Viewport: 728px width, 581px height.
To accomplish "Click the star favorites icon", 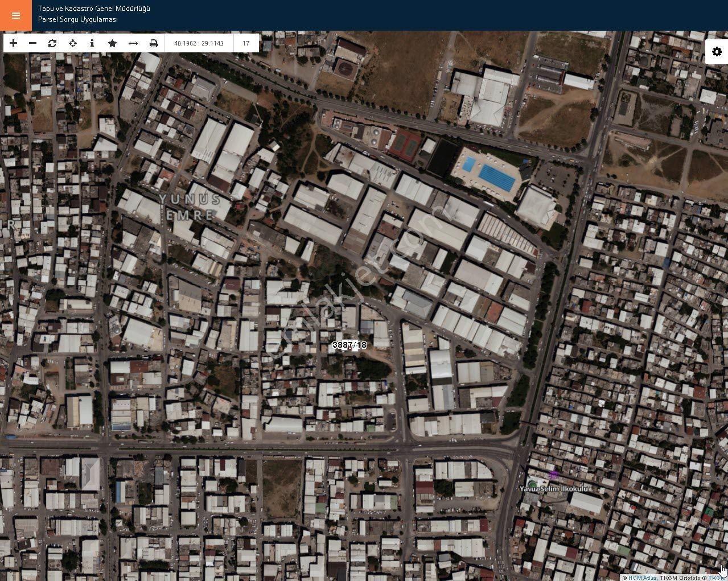I will click(x=113, y=43).
